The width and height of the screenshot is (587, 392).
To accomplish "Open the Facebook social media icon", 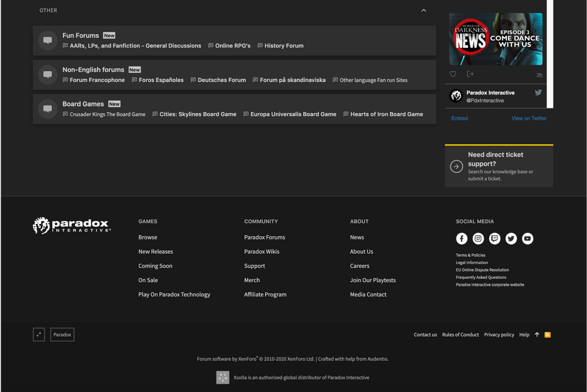I will pos(462,238).
